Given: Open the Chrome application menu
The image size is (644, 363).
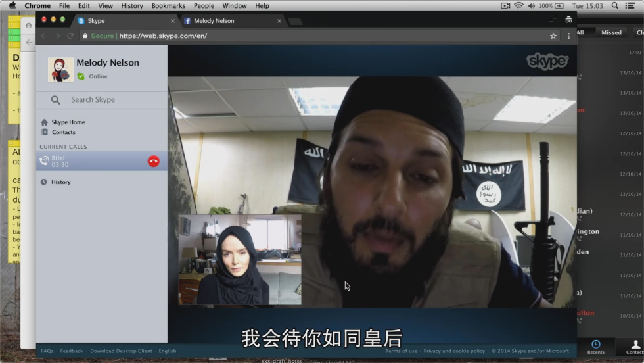Looking at the screenshot, I should [37, 6].
